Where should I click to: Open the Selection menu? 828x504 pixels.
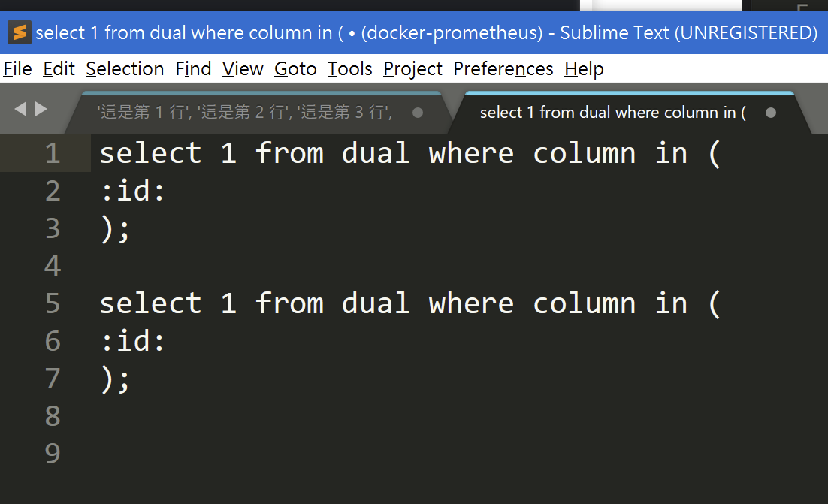point(125,68)
